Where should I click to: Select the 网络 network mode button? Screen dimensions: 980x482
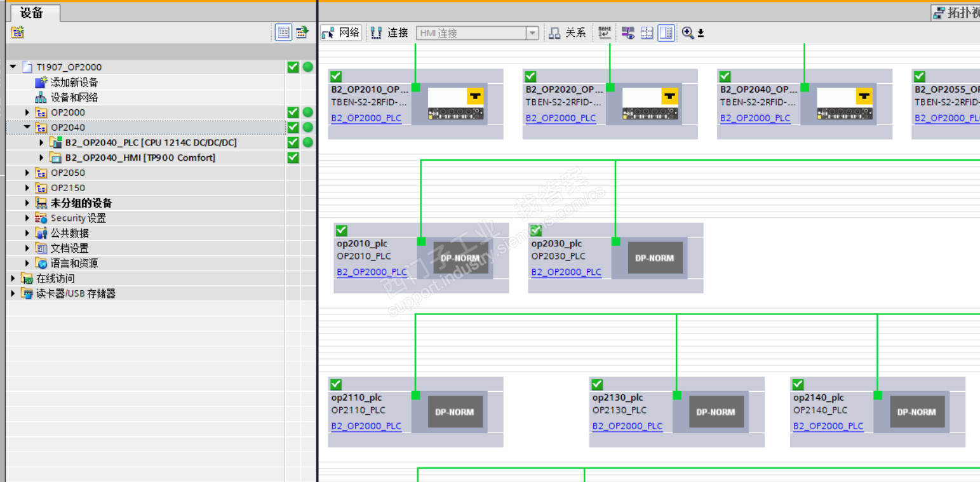click(340, 33)
